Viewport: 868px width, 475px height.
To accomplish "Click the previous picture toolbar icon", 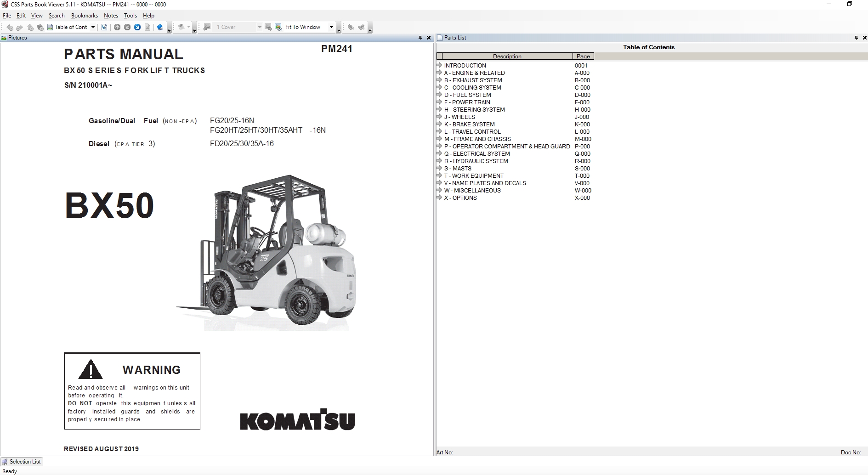I will (x=207, y=27).
